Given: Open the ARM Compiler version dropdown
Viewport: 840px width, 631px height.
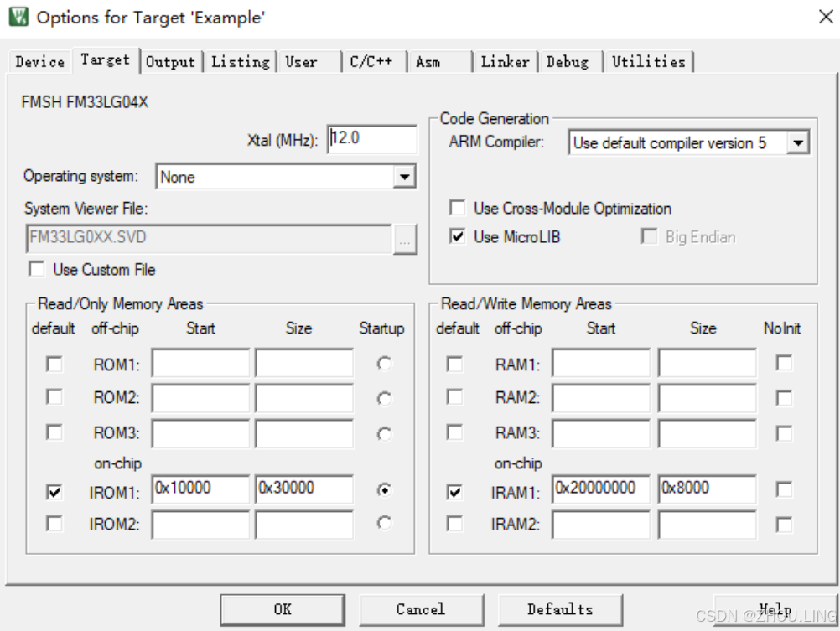Looking at the screenshot, I should [689, 143].
